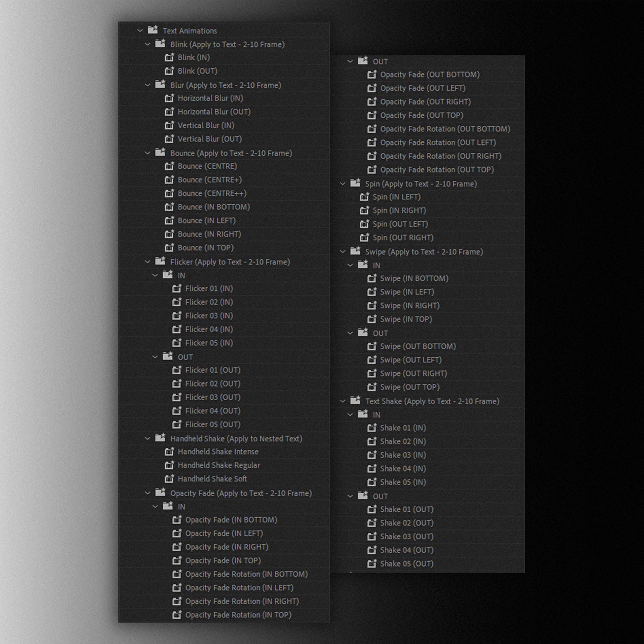Image resolution: width=644 pixels, height=644 pixels.
Task: Collapse the Text Animations root folder
Action: (140, 31)
